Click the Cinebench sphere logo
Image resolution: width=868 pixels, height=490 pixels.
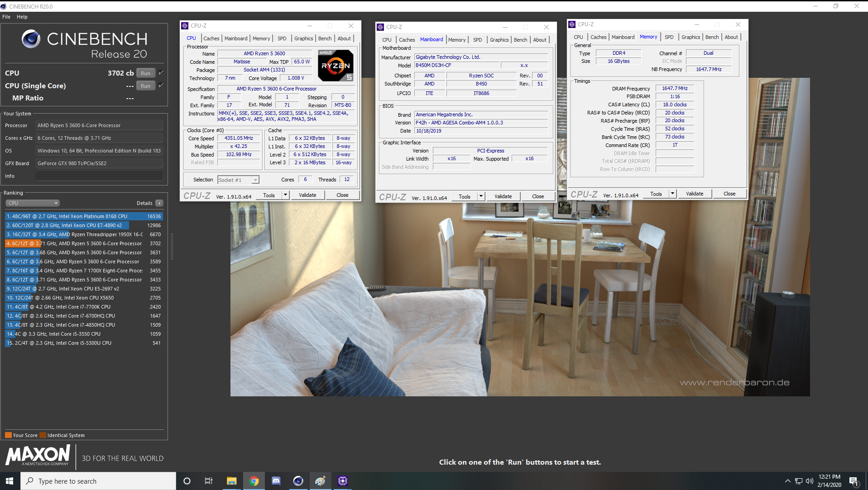click(x=31, y=39)
